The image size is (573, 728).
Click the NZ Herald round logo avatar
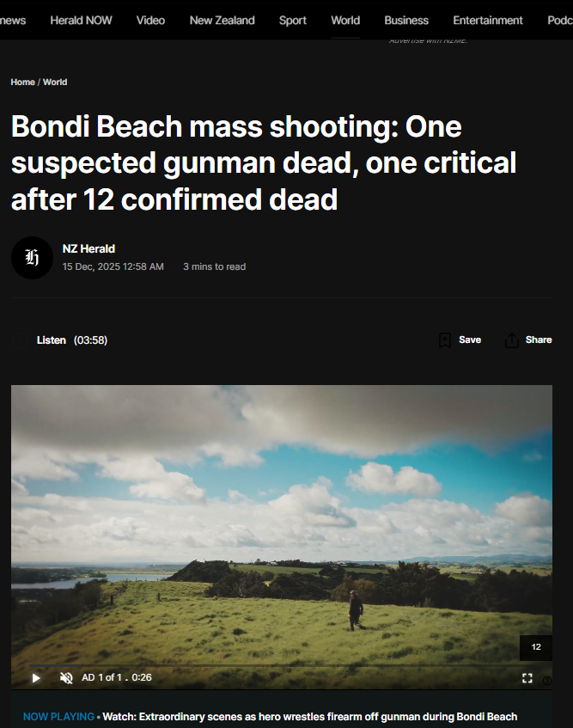[32, 258]
